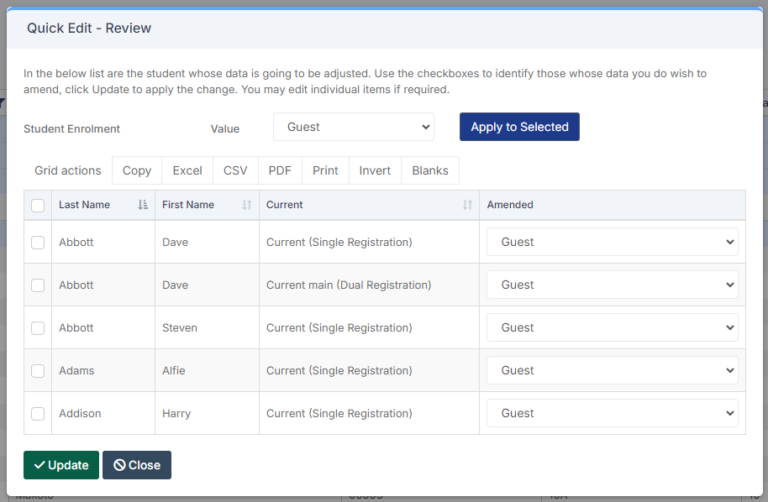
Task: Tick checkbox for Adams Alfie row
Action: tap(38, 371)
